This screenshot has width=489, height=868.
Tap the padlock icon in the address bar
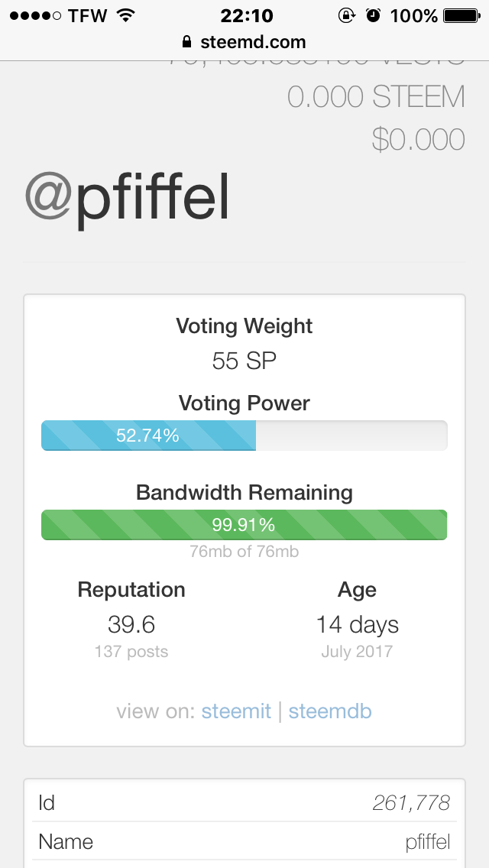click(186, 42)
